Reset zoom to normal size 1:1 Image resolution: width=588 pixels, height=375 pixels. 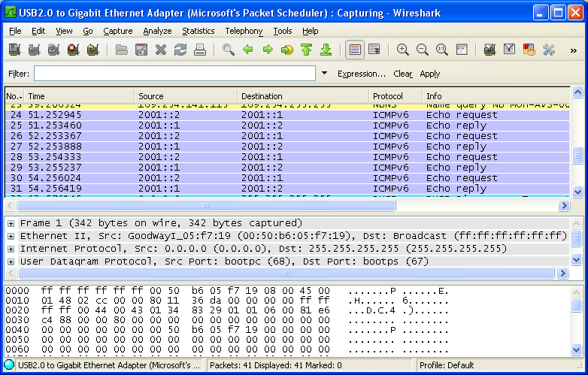(441, 50)
